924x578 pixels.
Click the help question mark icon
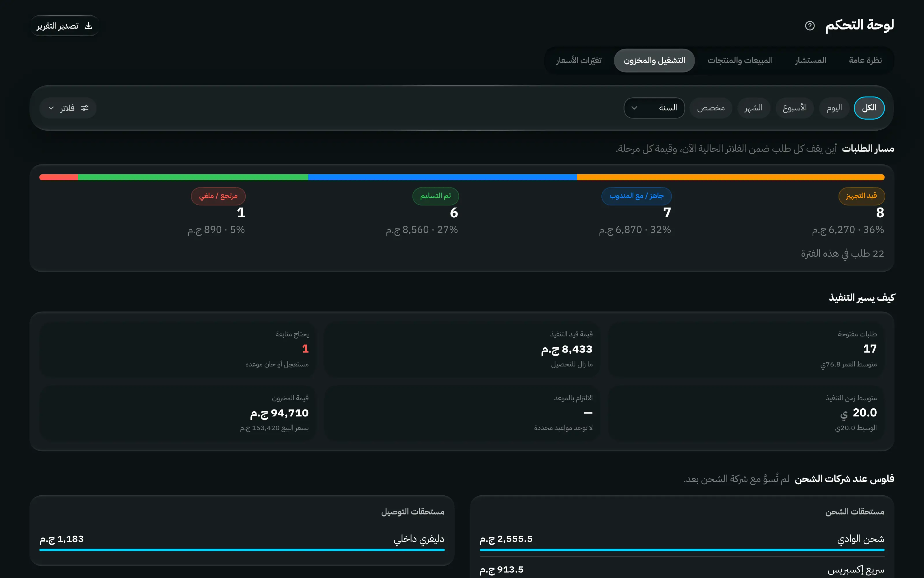point(809,26)
